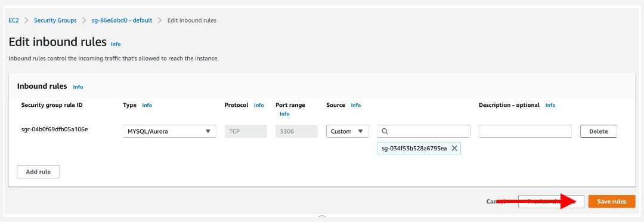
Task: Click the sg-034f53b528a6795ea tag text
Action: (414, 149)
